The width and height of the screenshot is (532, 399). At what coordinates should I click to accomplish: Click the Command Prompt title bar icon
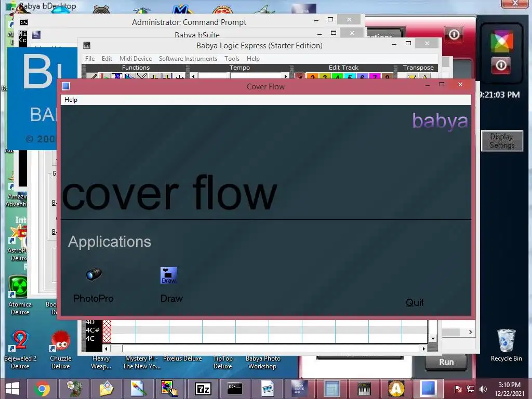tap(24, 22)
